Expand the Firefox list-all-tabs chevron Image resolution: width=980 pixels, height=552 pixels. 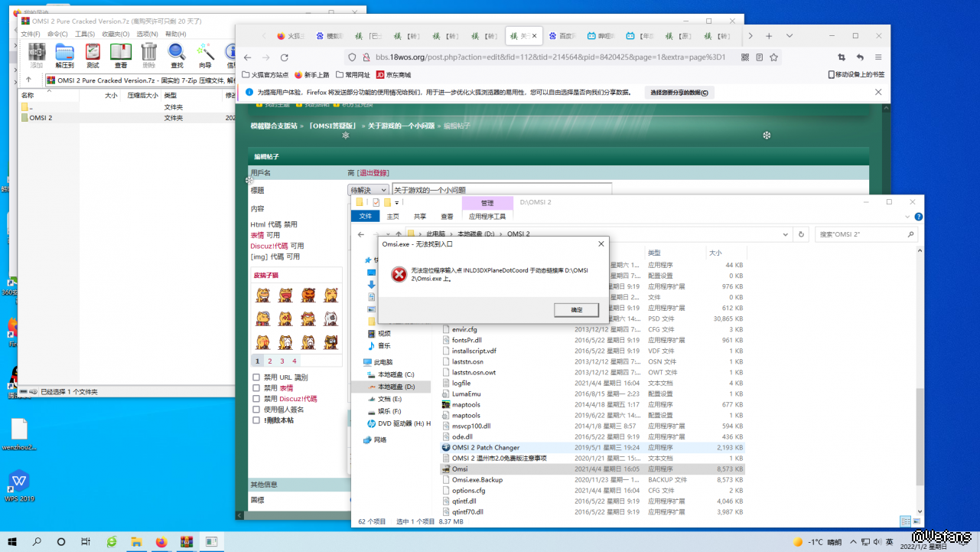click(x=790, y=36)
